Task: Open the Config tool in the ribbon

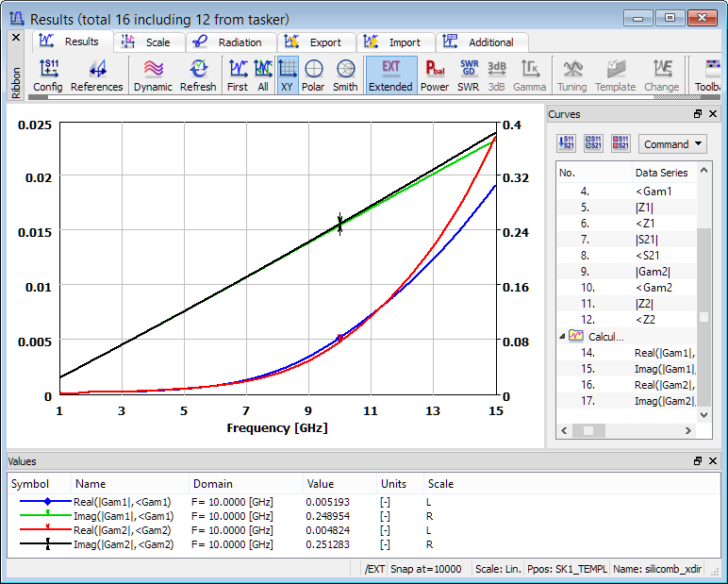Action: (48, 75)
